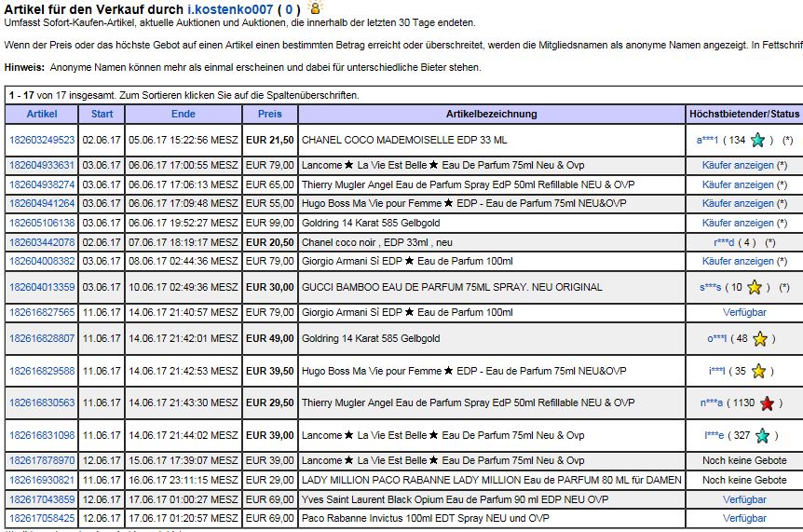The image size is (803, 532).
Task: Open item number 182603442078
Action: (42, 242)
